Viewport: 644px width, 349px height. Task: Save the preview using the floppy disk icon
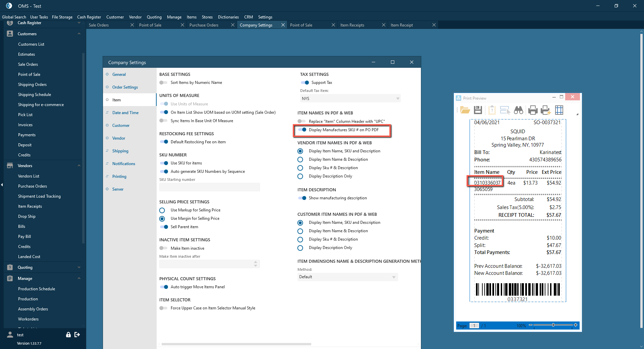(478, 110)
